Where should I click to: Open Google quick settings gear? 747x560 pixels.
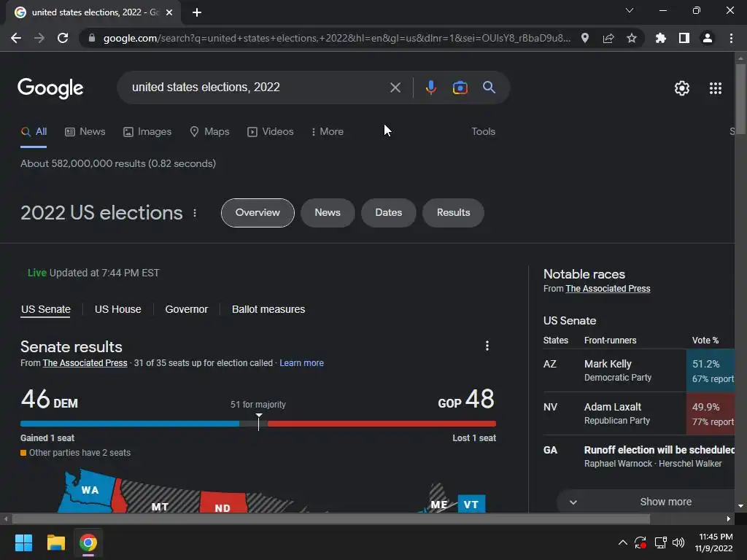point(682,88)
